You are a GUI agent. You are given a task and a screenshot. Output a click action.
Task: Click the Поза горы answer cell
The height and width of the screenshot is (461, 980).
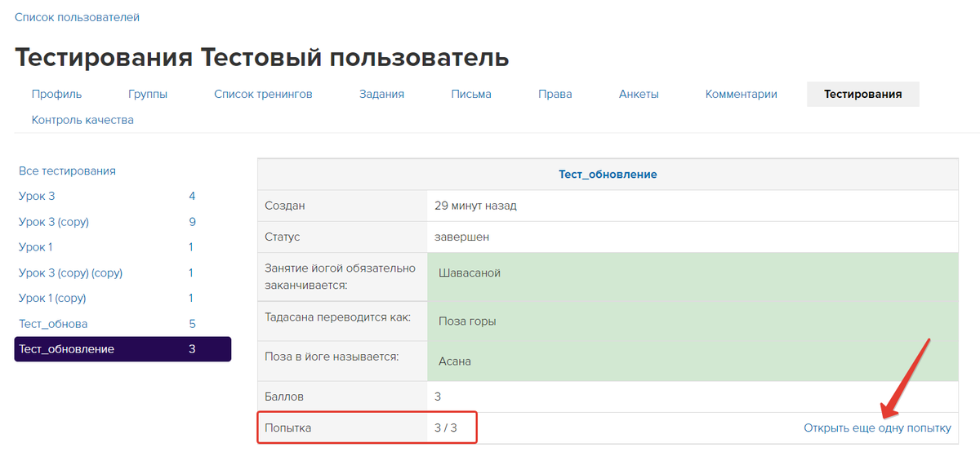pos(693,321)
